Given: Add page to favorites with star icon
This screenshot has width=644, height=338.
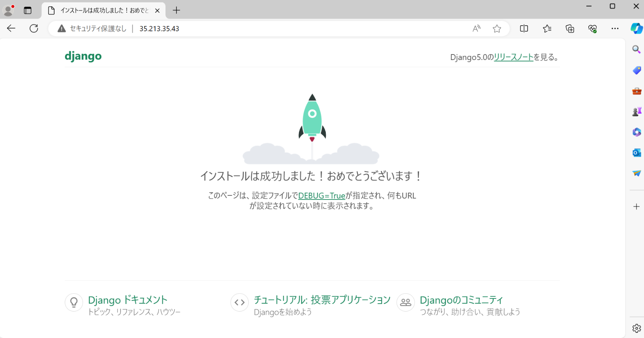Looking at the screenshot, I should click(497, 28).
